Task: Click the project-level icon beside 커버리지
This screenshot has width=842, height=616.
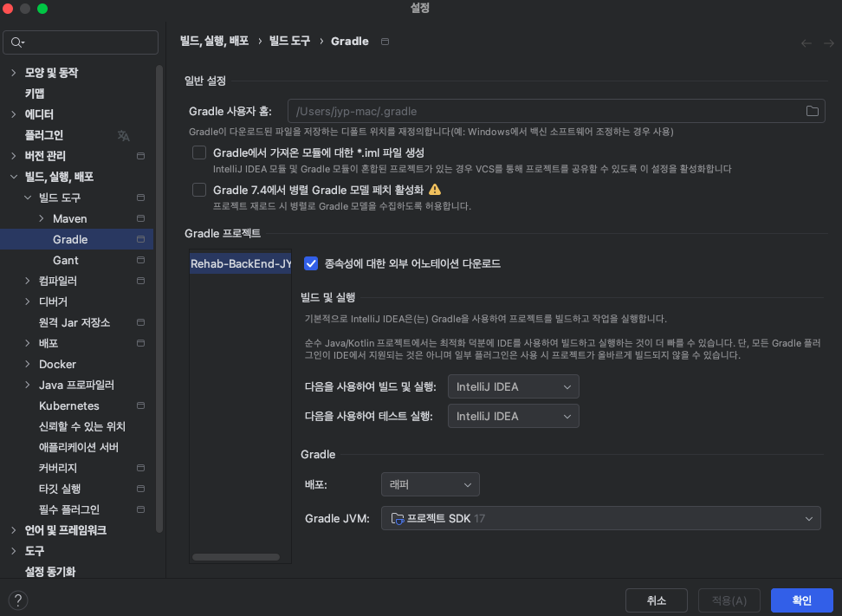Action: point(140,468)
